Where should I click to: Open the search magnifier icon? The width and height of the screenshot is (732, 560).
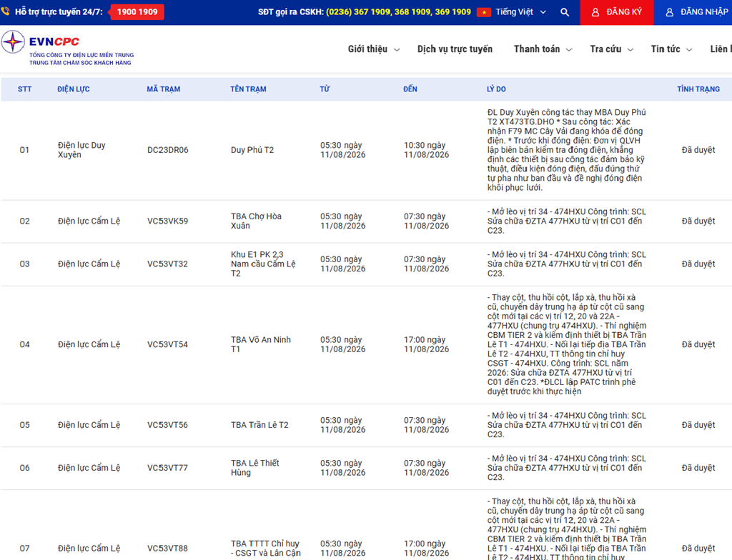[x=565, y=12]
